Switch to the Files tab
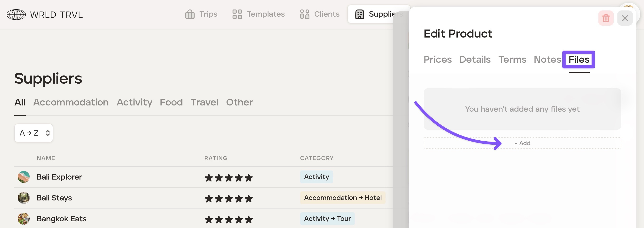Screen dimensions: 644x228 point(579,60)
